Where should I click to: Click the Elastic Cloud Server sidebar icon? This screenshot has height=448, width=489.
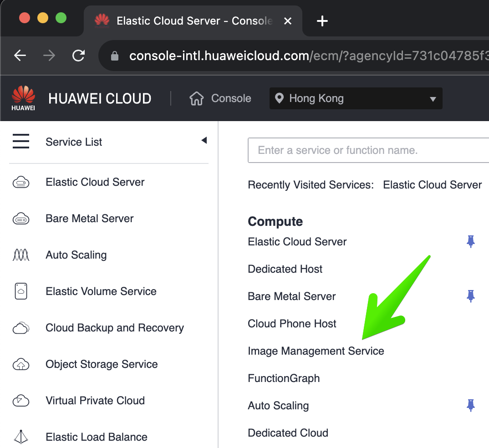(x=21, y=182)
